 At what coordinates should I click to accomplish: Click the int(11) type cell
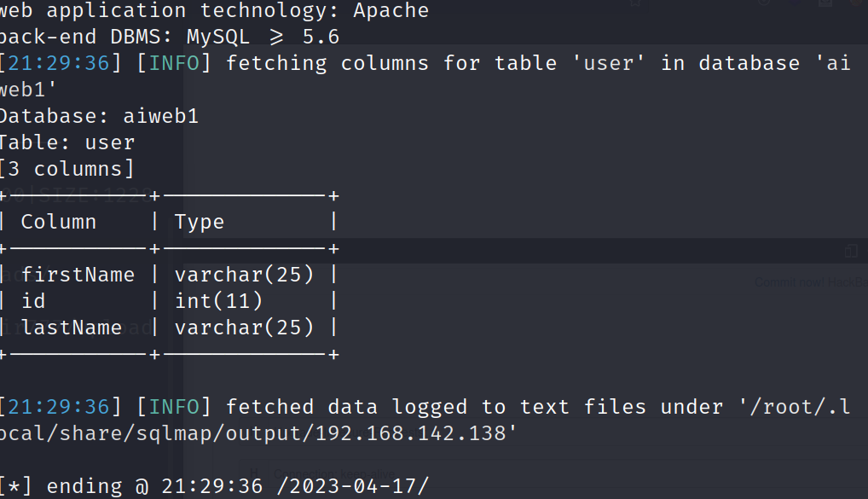(218, 301)
